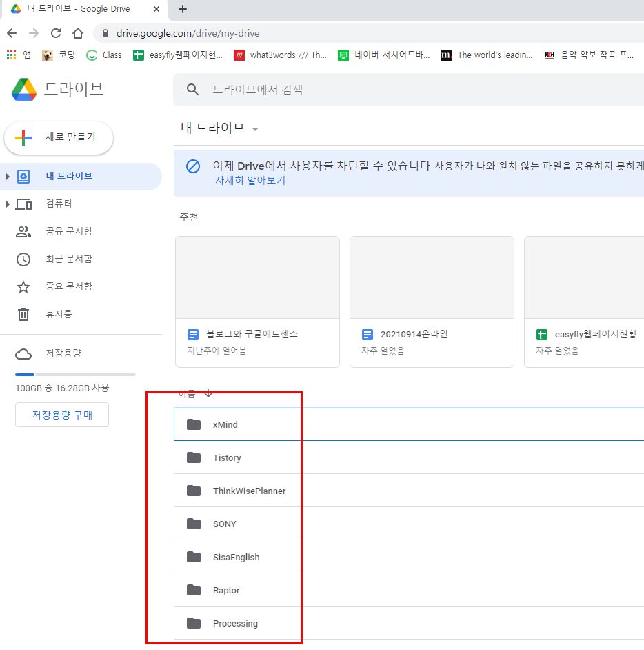Select the xMind folder name
644x650 pixels.
coord(225,424)
